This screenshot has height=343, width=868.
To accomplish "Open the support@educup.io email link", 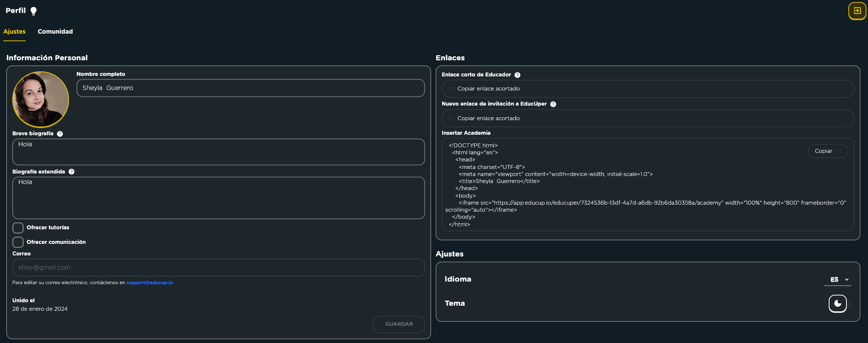I will click(x=150, y=283).
